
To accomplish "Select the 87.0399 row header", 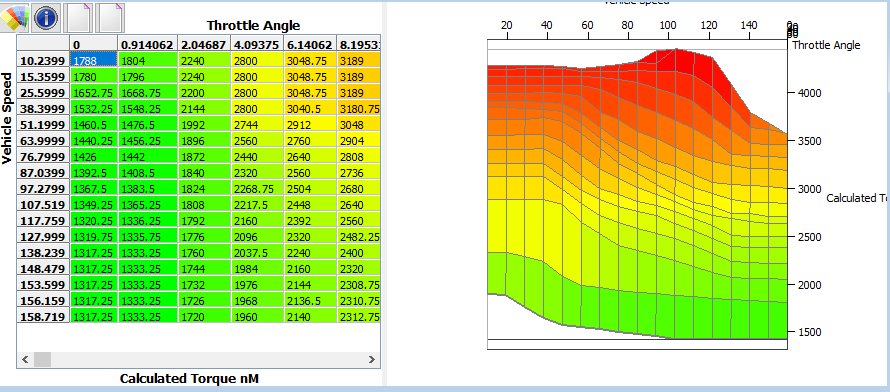I will (x=43, y=172).
